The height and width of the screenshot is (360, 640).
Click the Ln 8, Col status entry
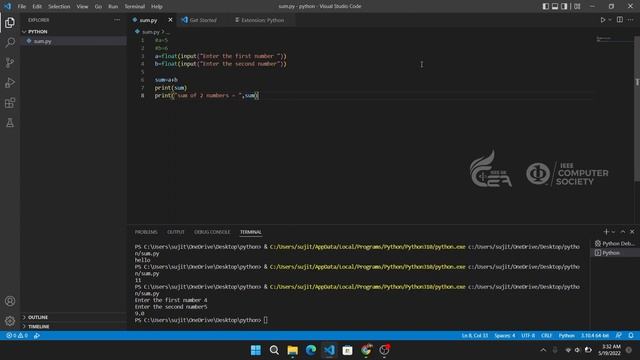475,336
